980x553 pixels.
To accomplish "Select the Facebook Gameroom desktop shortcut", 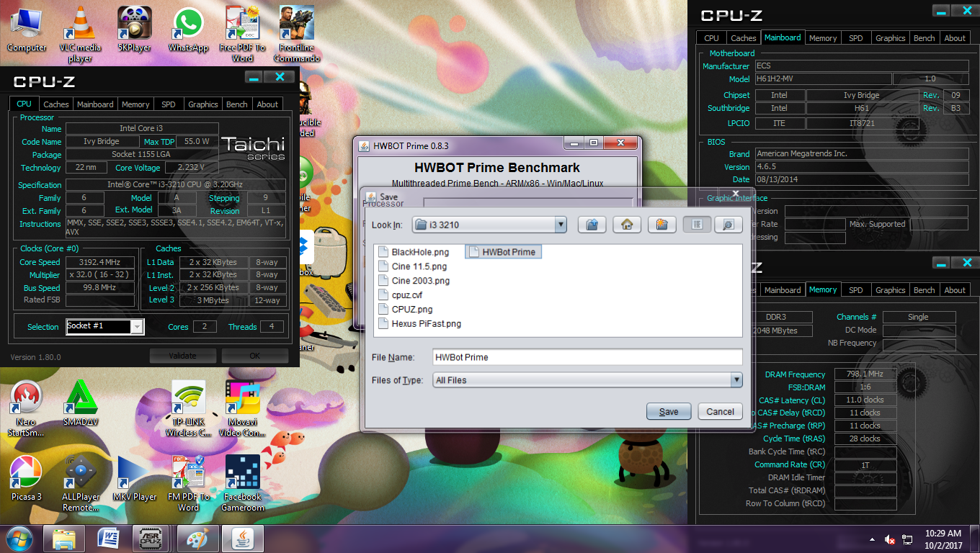I will (x=242, y=483).
